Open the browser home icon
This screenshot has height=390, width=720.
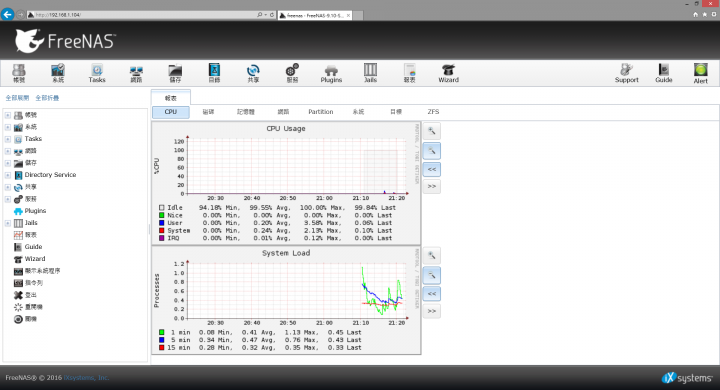(x=695, y=15)
